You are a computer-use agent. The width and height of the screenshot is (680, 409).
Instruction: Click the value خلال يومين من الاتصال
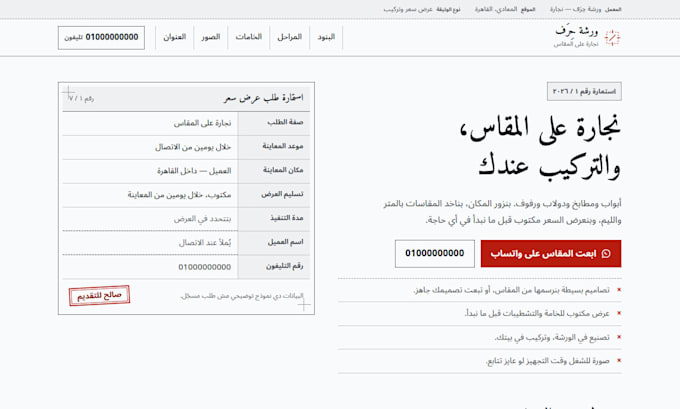point(193,147)
